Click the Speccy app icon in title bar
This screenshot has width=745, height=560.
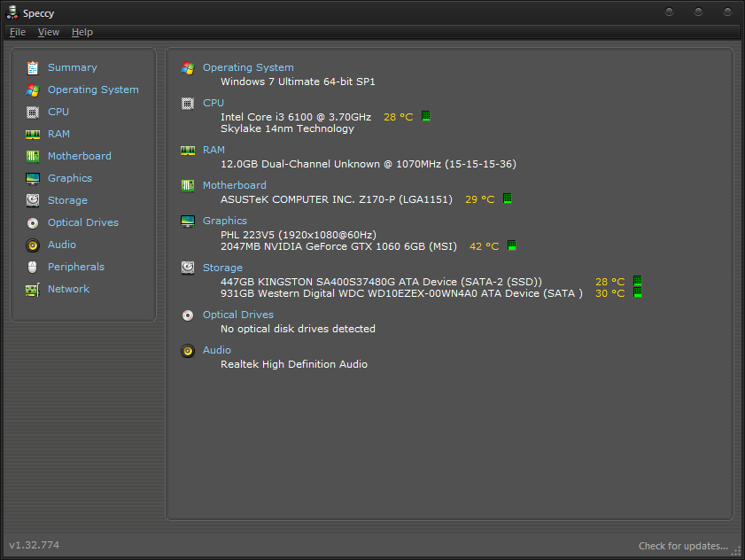[x=12, y=12]
